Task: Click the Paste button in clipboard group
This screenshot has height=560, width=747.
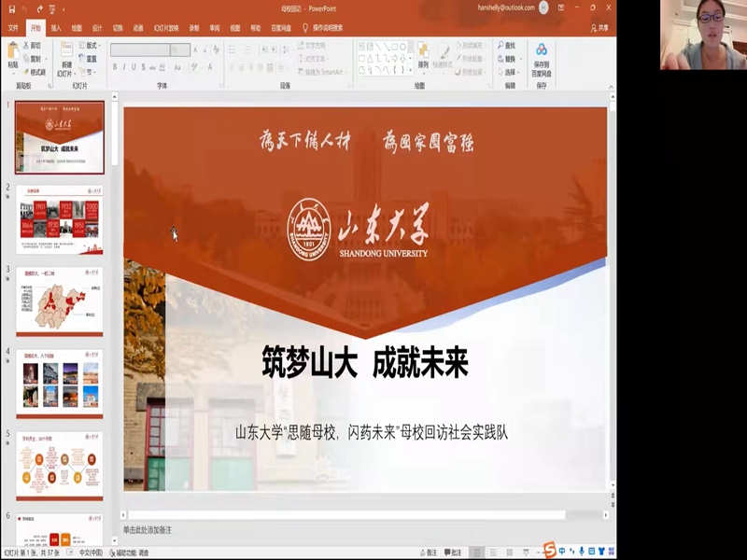Action: point(13,55)
